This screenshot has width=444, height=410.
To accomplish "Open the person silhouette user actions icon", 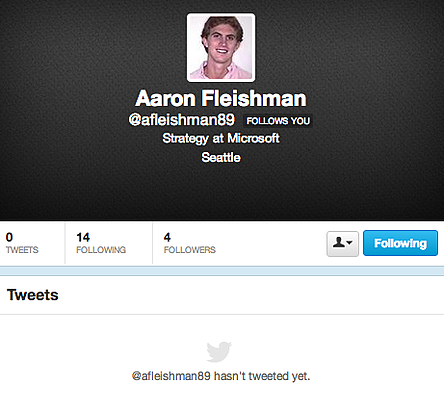I will (x=339, y=242).
